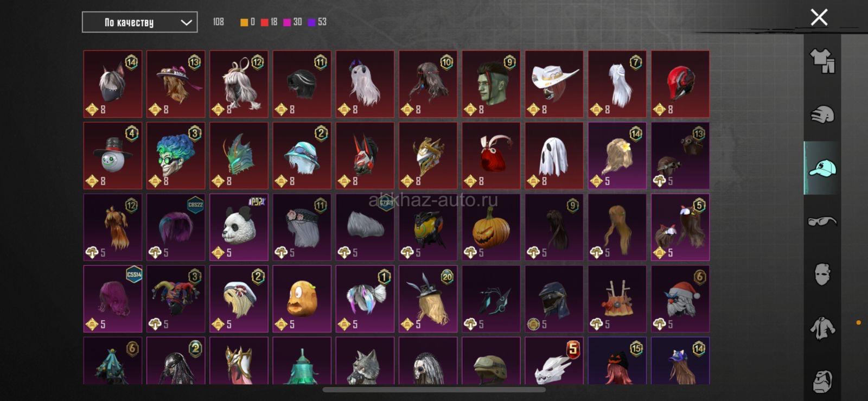Open the outfits category icon in sidebar

click(822, 61)
